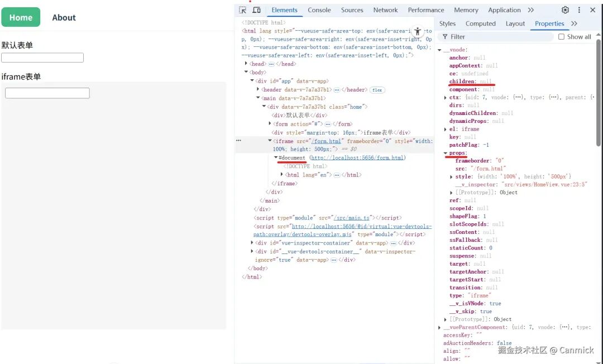The width and height of the screenshot is (603, 364).
Task: Follow the /form.html src link
Action: point(326,141)
